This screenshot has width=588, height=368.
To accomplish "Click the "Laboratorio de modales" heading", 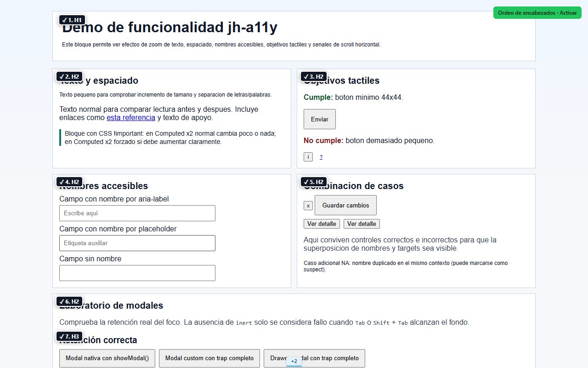I will pos(111,305).
